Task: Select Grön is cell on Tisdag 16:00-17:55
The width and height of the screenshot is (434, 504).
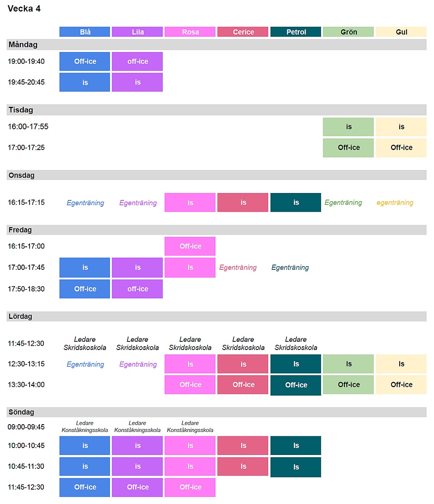Action: 348,127
